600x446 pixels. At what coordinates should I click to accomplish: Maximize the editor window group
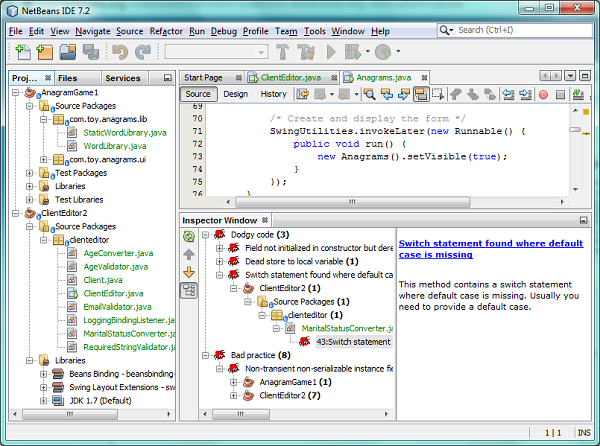pos(585,76)
